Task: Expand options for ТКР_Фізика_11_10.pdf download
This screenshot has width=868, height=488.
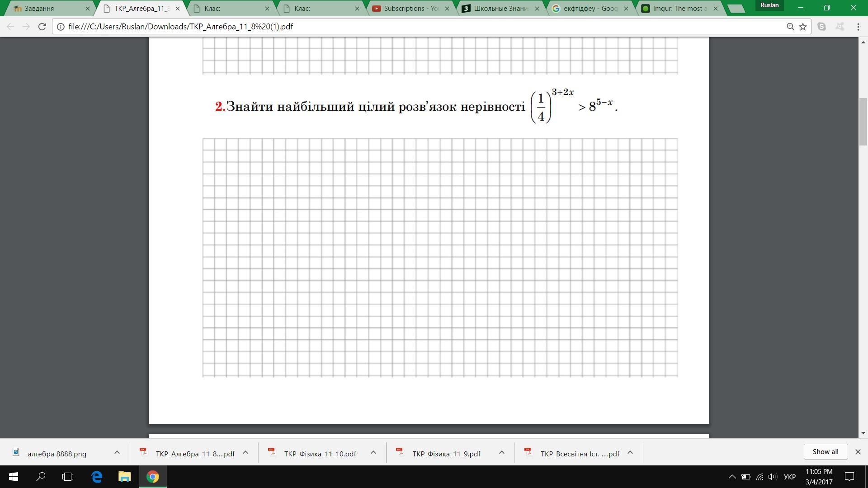Action: [373, 452]
